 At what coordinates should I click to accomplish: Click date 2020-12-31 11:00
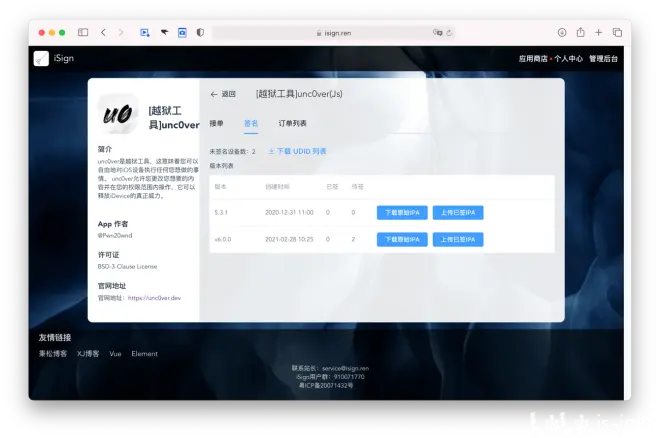[x=289, y=213]
